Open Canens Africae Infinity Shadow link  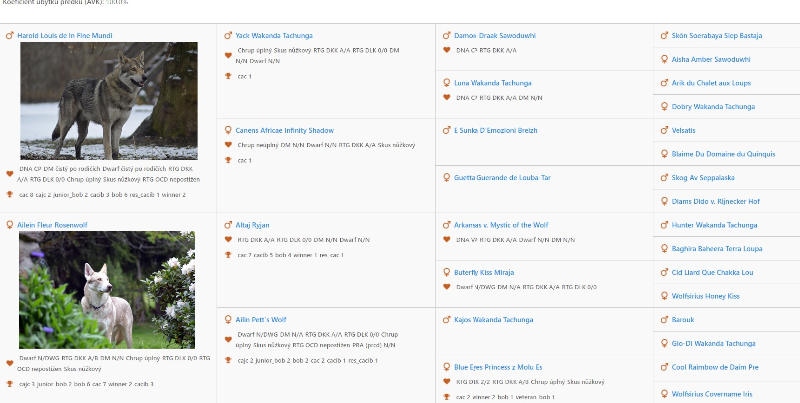click(x=285, y=131)
